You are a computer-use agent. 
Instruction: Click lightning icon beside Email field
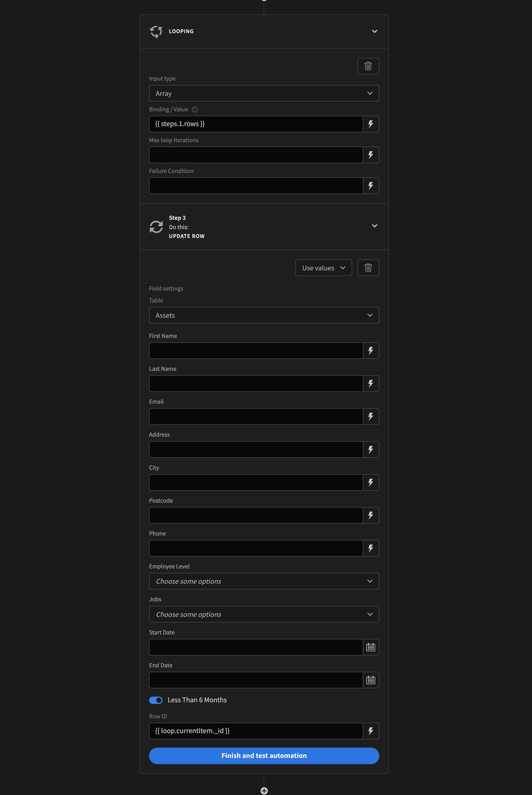coord(371,416)
